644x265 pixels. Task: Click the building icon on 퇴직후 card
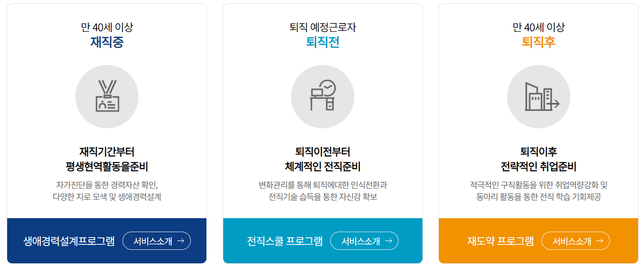538,96
